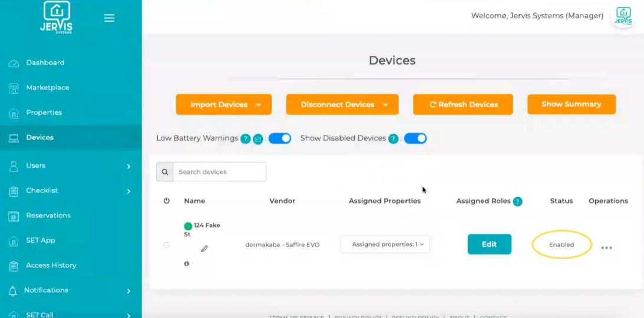The image size is (644, 318).
Task: Toggle the Show Disabled Devices switch
Action: click(415, 138)
